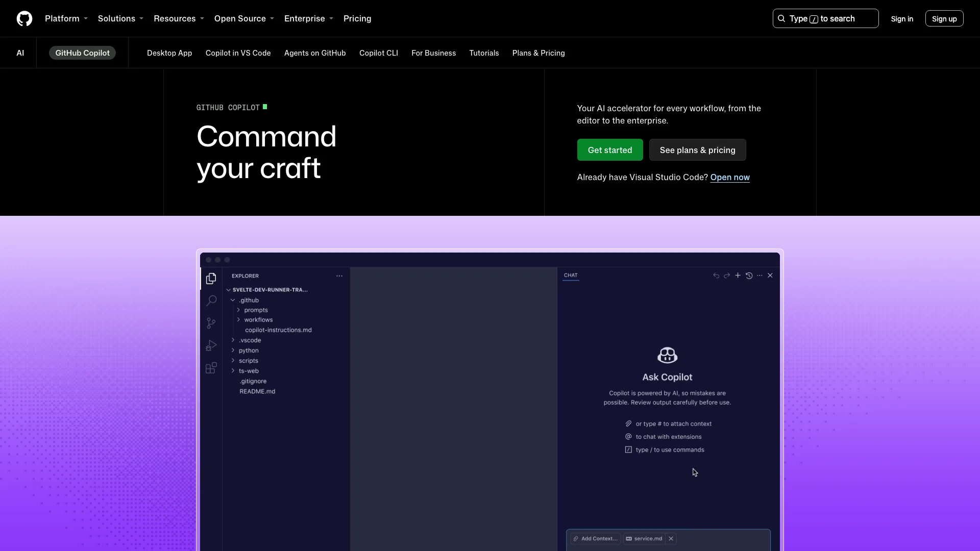The image size is (980, 551).
Task: Close the Chat panel
Action: 770,275
